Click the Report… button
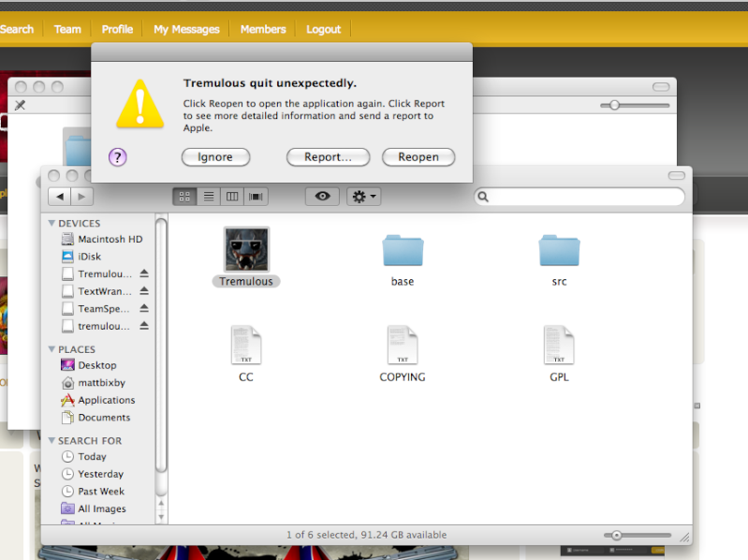The image size is (748, 560). (329, 157)
